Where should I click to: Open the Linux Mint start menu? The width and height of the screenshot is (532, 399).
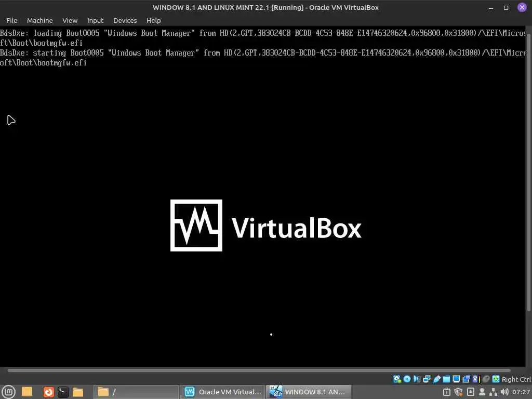point(8,392)
